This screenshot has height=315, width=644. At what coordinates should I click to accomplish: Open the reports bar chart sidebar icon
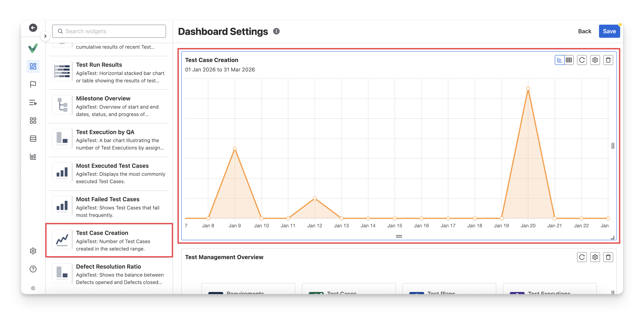[33, 157]
